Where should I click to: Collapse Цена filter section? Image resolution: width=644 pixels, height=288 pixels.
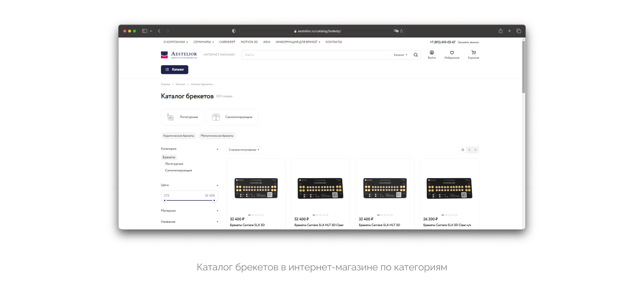(190, 185)
